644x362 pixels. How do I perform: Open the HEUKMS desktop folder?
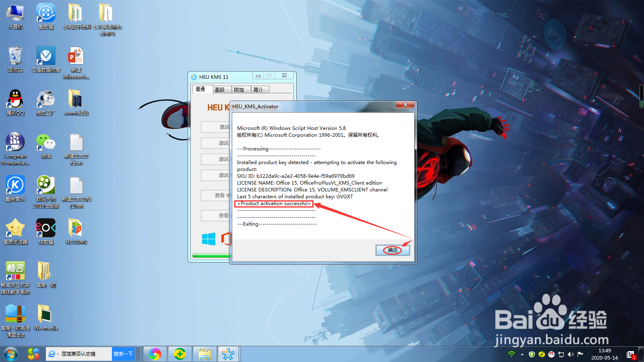click(76, 232)
